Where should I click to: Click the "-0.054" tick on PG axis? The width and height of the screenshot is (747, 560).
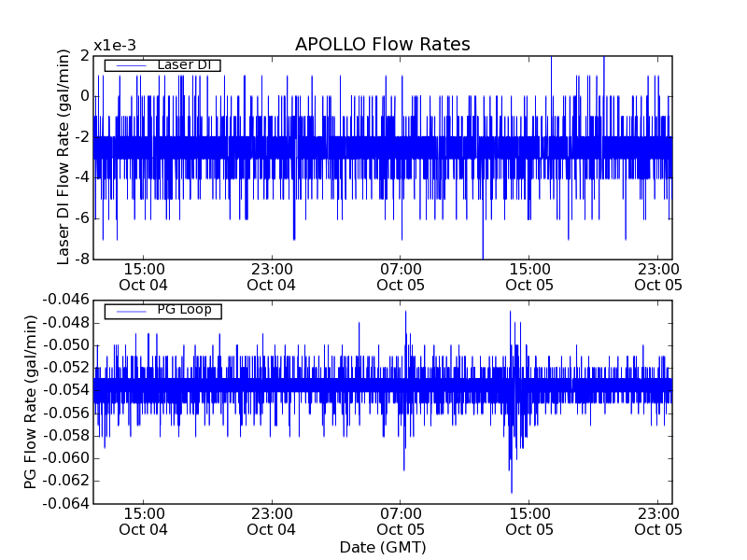coord(65,390)
